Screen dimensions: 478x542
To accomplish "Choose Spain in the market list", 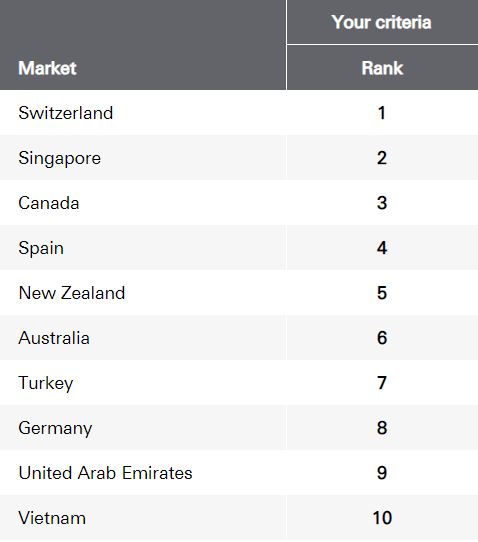I will pos(41,248).
